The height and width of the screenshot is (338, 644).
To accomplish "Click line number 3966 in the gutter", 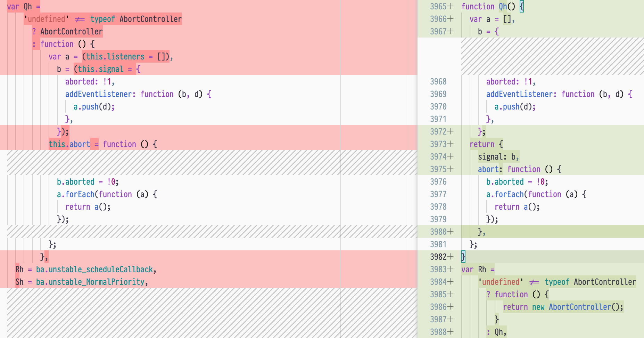I will pos(438,19).
